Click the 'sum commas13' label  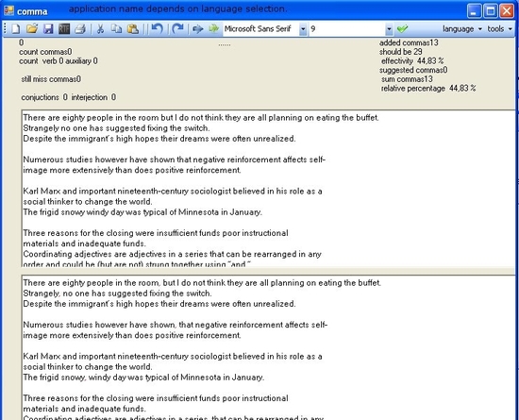pos(407,79)
